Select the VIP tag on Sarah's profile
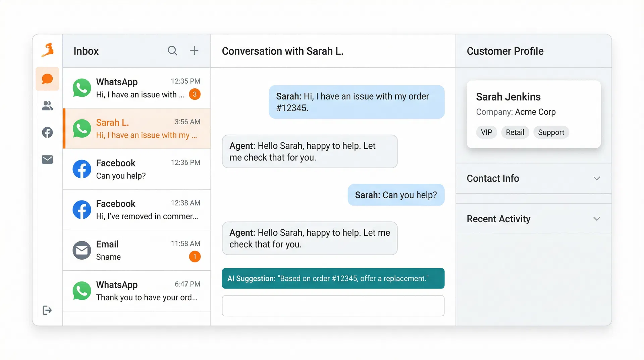 point(486,132)
